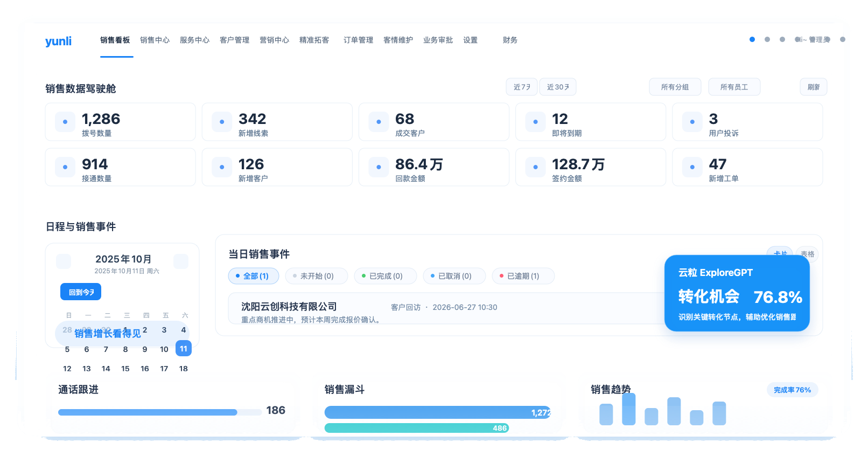The image size is (868, 456).
Task: Filter events by 已逾期 (1)
Action: (523, 276)
